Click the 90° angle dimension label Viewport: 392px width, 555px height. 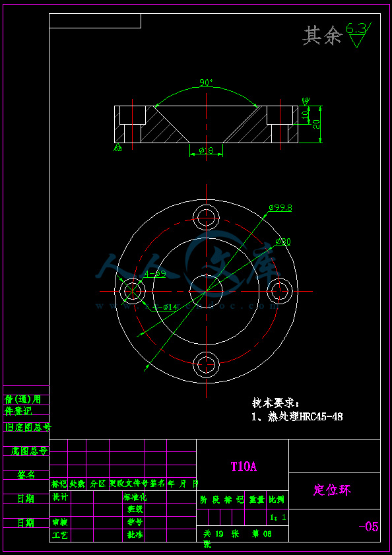point(206,83)
